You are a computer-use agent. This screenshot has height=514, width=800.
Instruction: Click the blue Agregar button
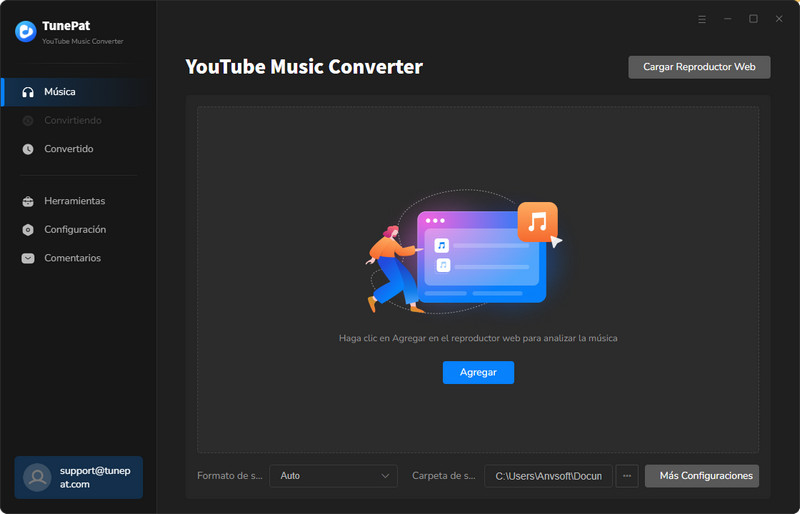click(x=478, y=372)
